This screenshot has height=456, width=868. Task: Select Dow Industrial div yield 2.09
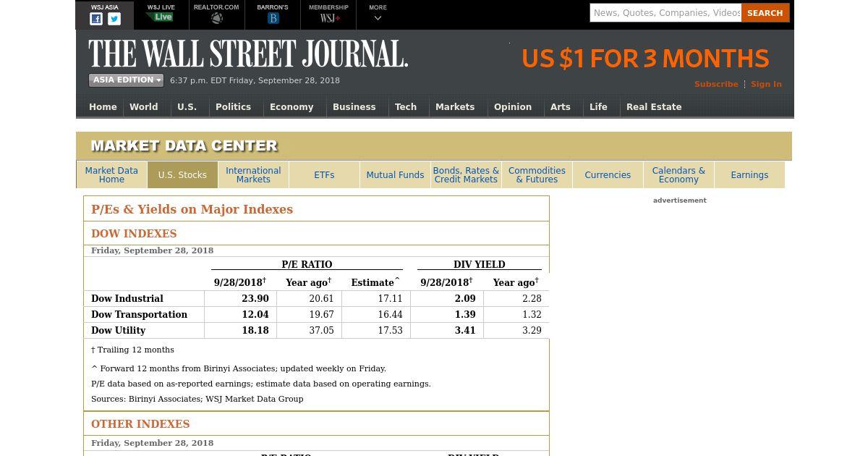click(x=465, y=298)
